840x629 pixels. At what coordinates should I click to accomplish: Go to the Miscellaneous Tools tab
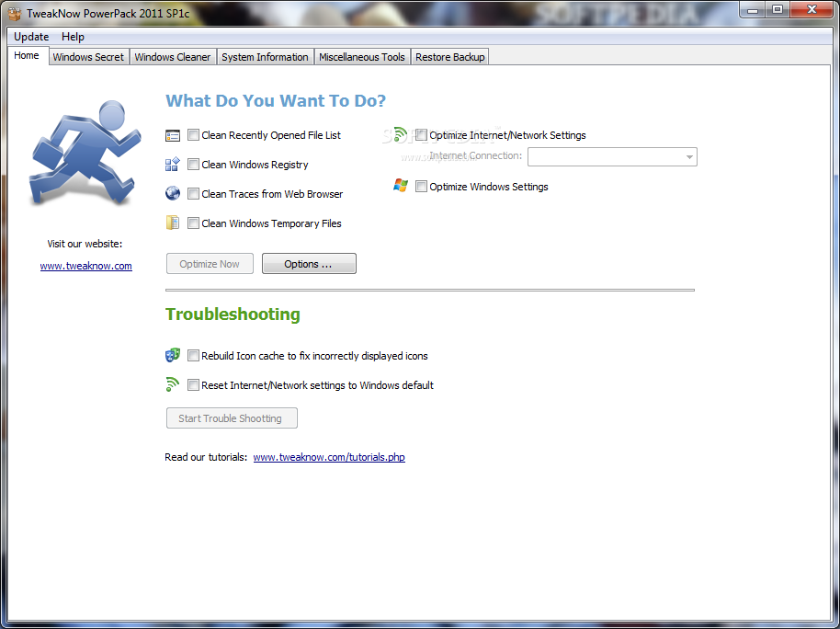(362, 57)
